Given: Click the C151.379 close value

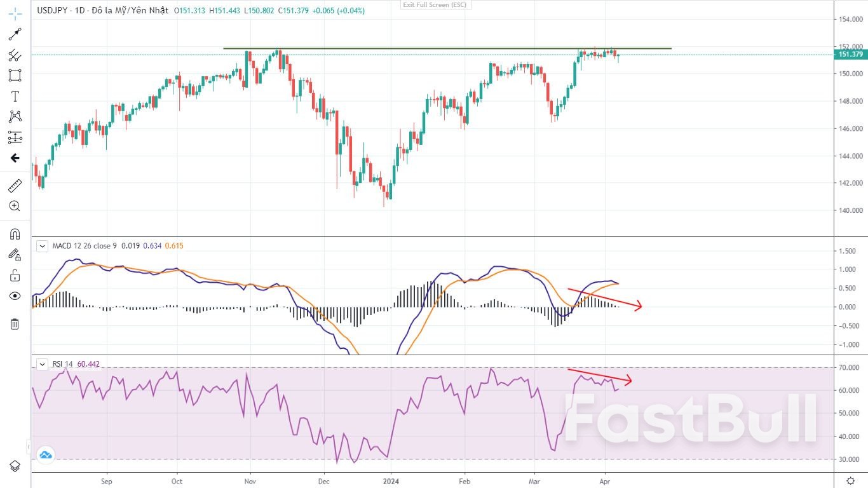Looking at the screenshot, I should point(293,11).
